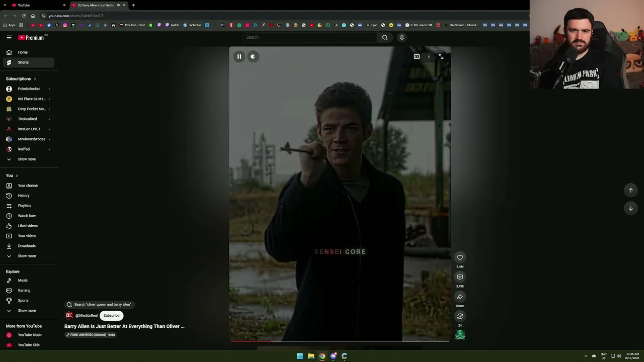Open the taskbar clock and date
Image resolution: width=644 pixels, height=362 pixels.
[632, 356]
